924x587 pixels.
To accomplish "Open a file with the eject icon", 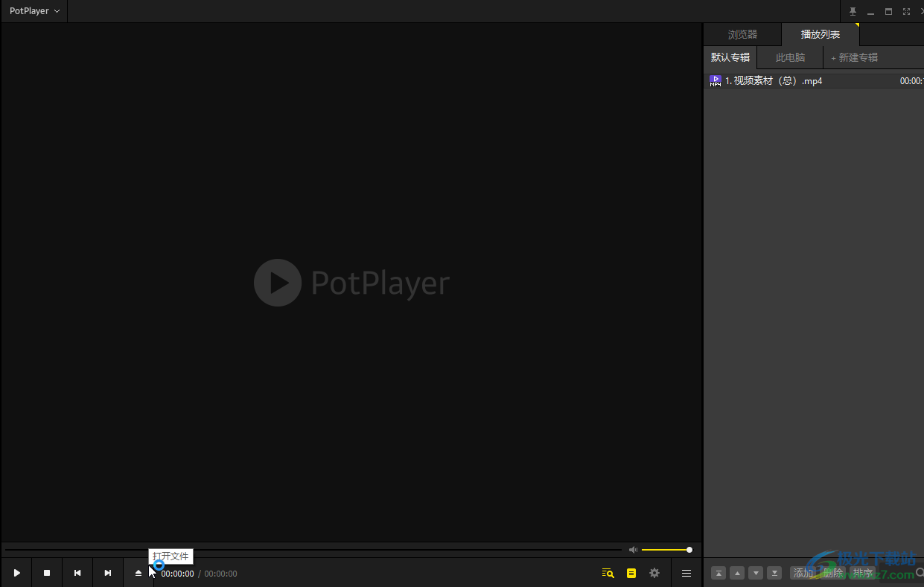I will (138, 573).
